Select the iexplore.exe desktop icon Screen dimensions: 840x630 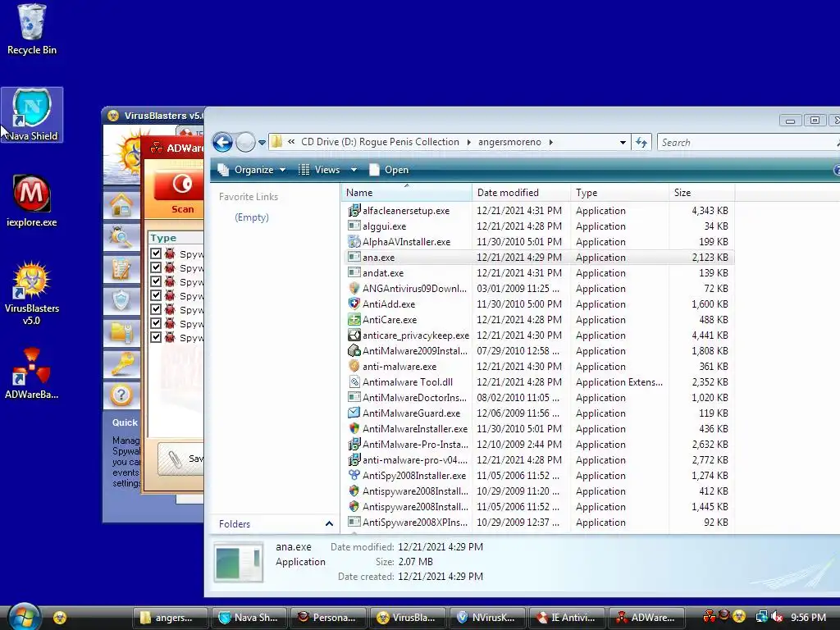32,201
